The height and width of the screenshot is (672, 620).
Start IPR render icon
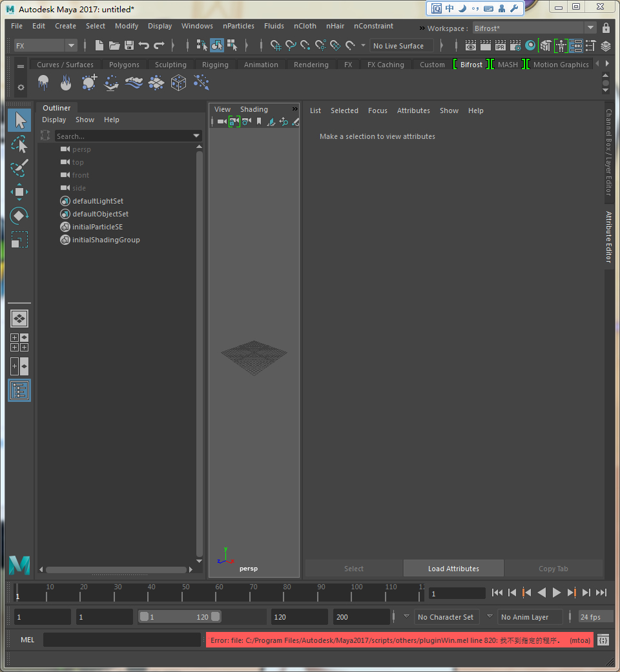point(500,45)
